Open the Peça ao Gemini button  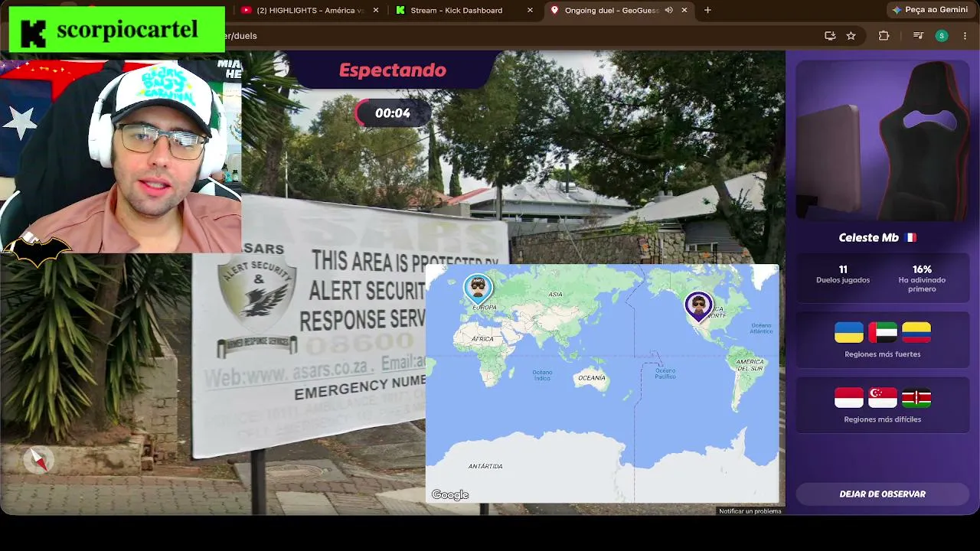929,10
